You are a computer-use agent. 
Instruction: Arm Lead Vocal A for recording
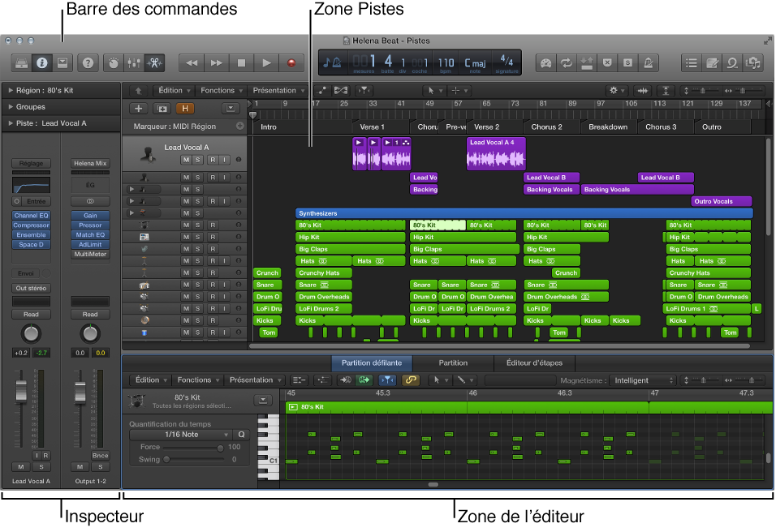213,158
